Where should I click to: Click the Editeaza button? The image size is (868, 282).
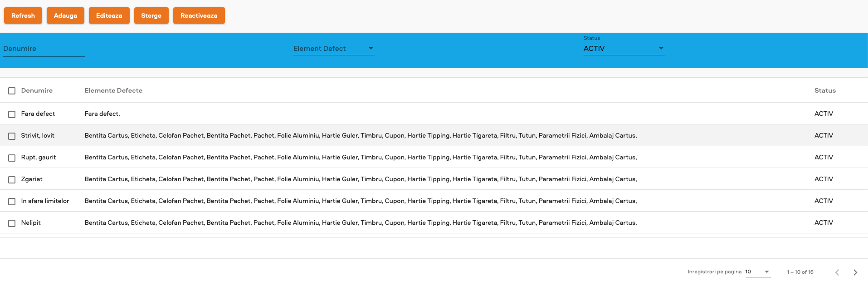pyautogui.click(x=109, y=15)
